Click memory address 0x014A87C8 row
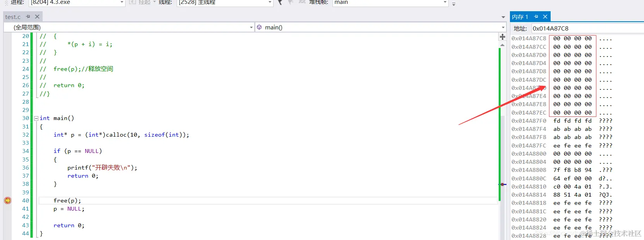 [x=529, y=38]
